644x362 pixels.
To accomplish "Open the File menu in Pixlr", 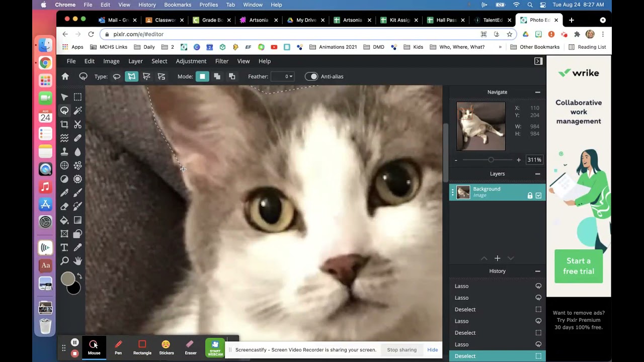I will 71,61.
